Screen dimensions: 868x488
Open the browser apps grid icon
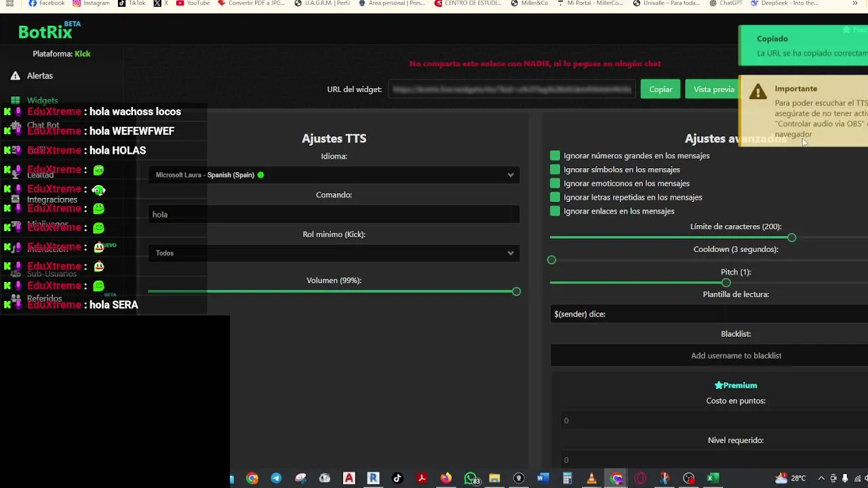tap(9, 3)
